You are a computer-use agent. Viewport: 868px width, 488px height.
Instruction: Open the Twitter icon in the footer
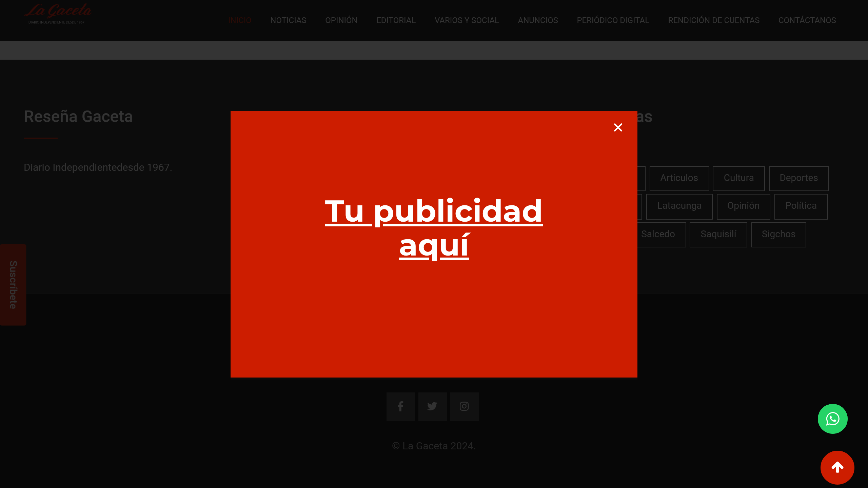[x=432, y=406]
